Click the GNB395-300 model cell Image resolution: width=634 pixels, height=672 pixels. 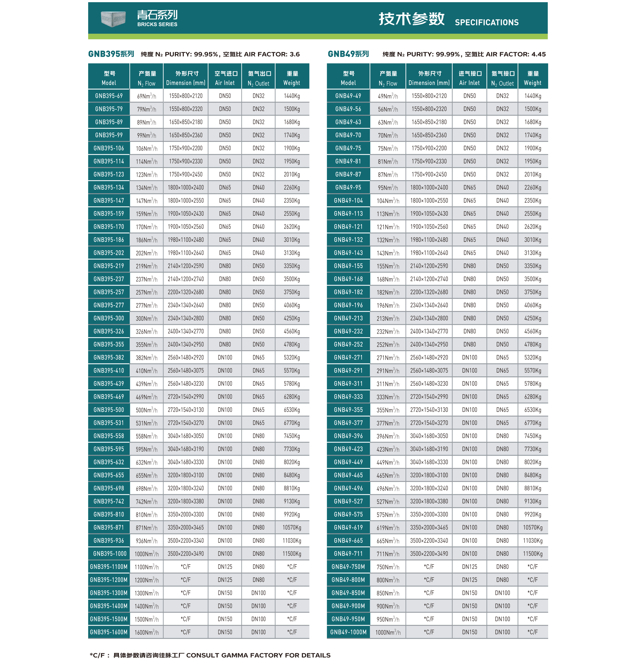tap(109, 318)
